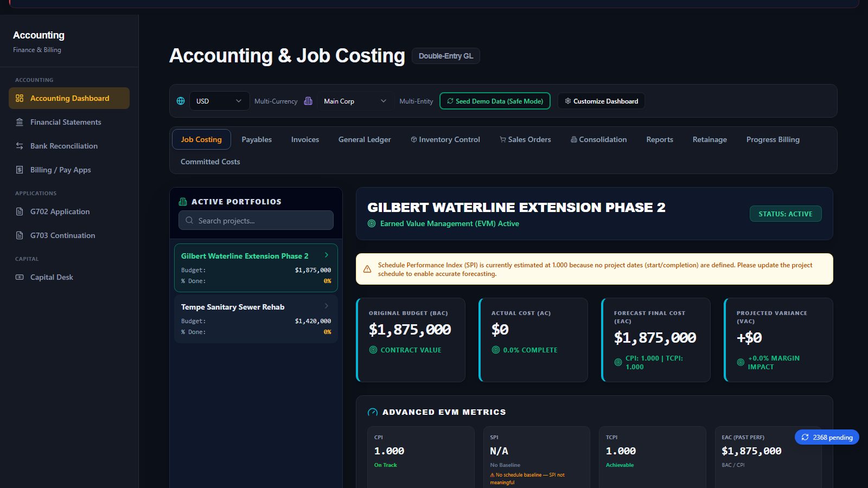Open the Progress Billing tab
The width and height of the screenshot is (868, 488).
tap(773, 139)
